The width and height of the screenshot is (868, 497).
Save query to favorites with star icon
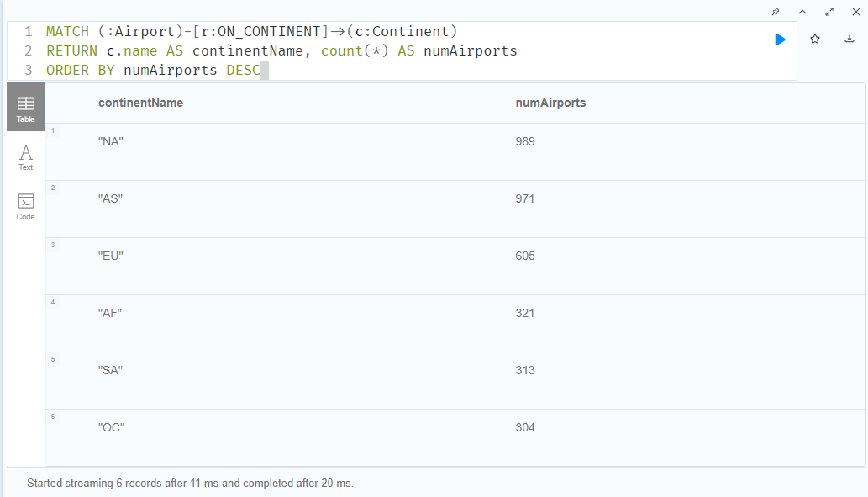[x=815, y=39]
